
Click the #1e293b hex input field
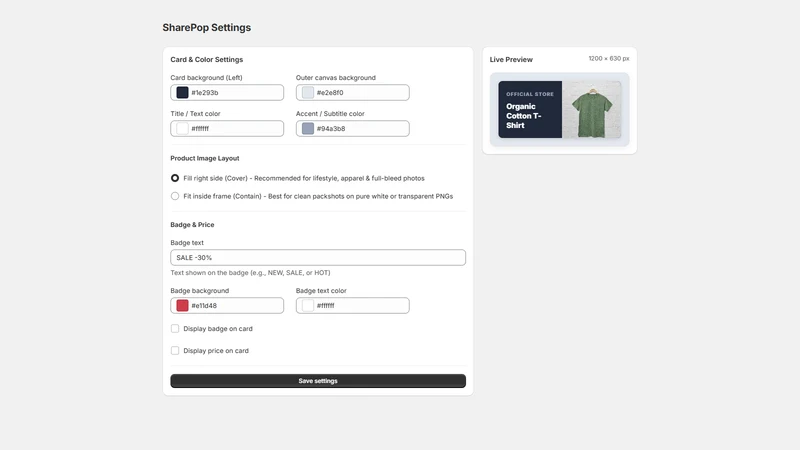coord(227,92)
